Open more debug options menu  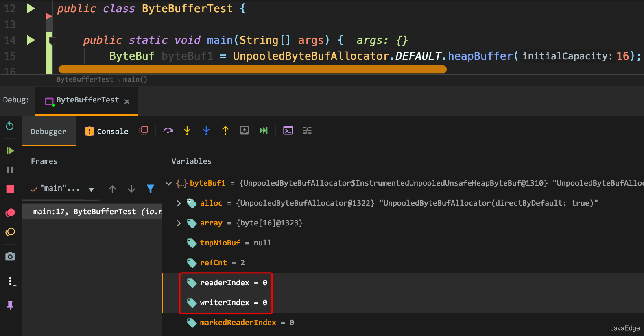click(x=11, y=282)
